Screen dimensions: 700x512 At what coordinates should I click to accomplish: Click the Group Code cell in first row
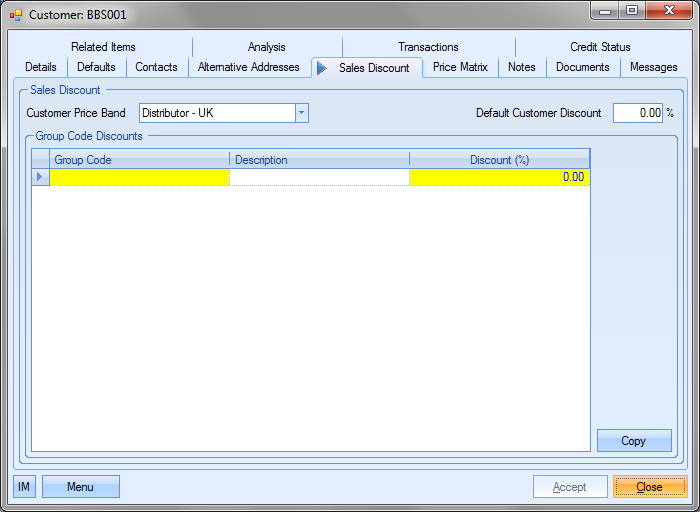coord(140,177)
